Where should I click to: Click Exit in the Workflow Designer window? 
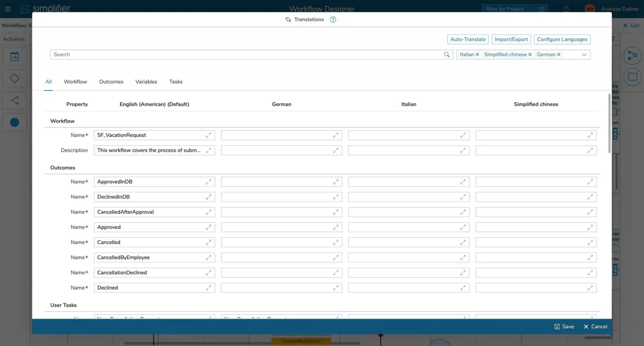point(631,25)
